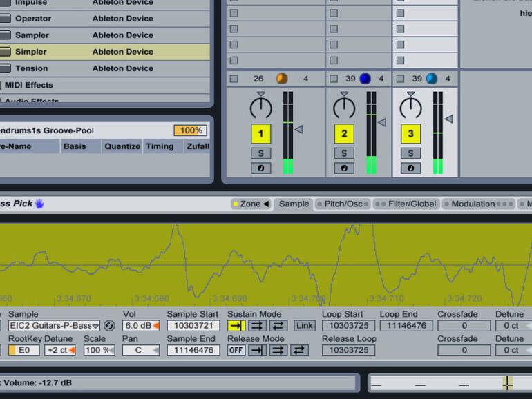
Task: Click the track 2 volume fader triangle
Action: (381, 122)
